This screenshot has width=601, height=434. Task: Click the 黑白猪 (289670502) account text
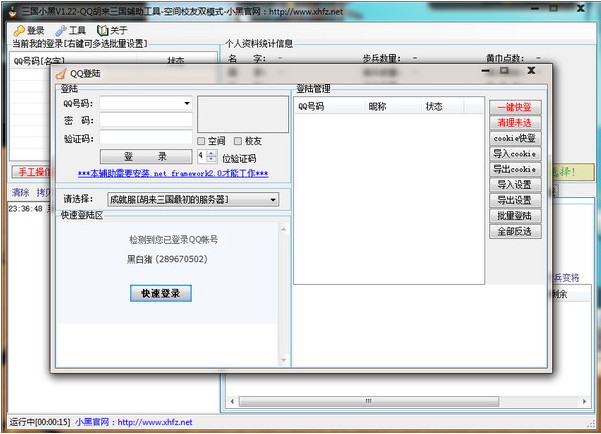(167, 259)
